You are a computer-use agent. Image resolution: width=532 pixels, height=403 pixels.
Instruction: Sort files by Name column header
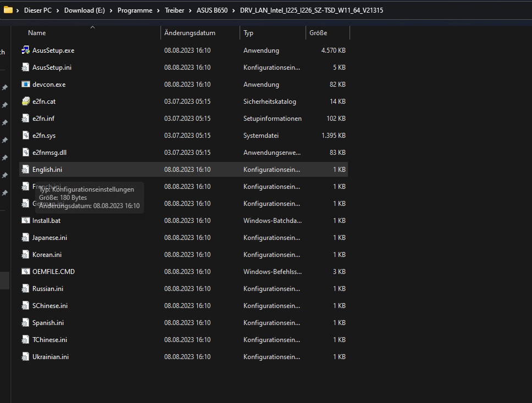[37, 33]
